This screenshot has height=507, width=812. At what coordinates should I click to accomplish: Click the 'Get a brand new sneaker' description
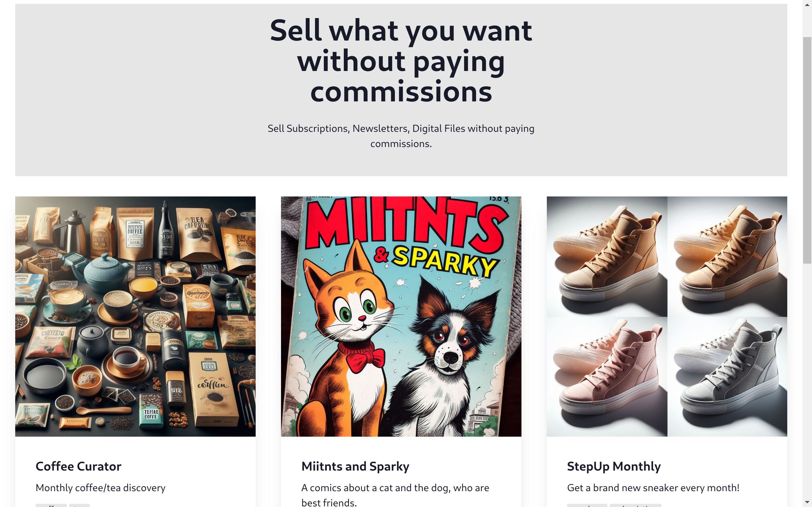653,488
